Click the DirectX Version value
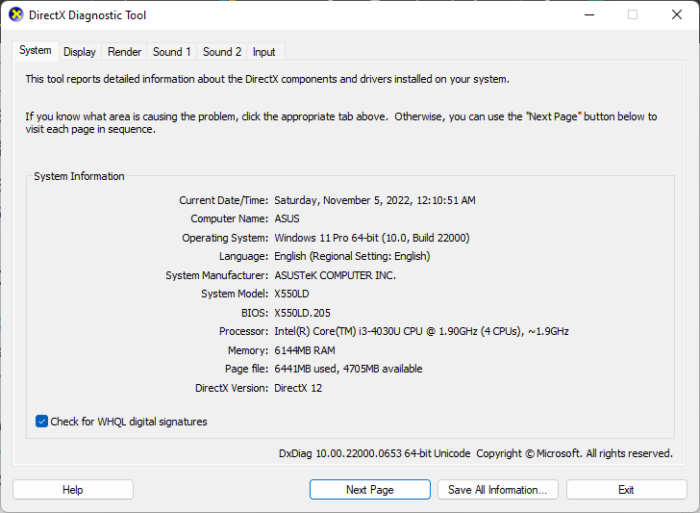Image resolution: width=700 pixels, height=513 pixels. [298, 388]
